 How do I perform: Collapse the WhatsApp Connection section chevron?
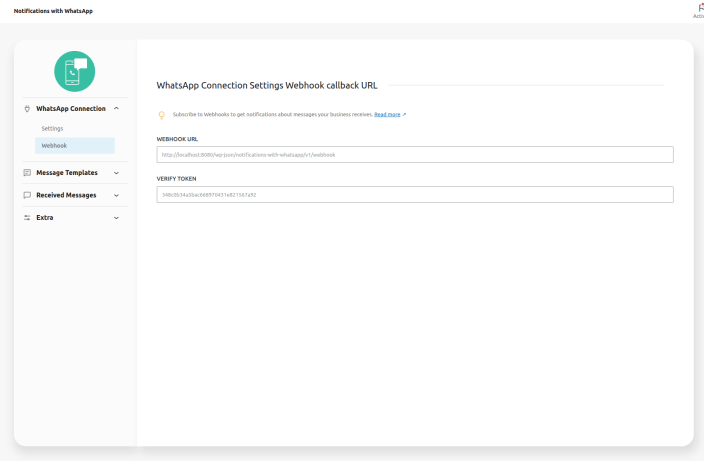click(117, 108)
